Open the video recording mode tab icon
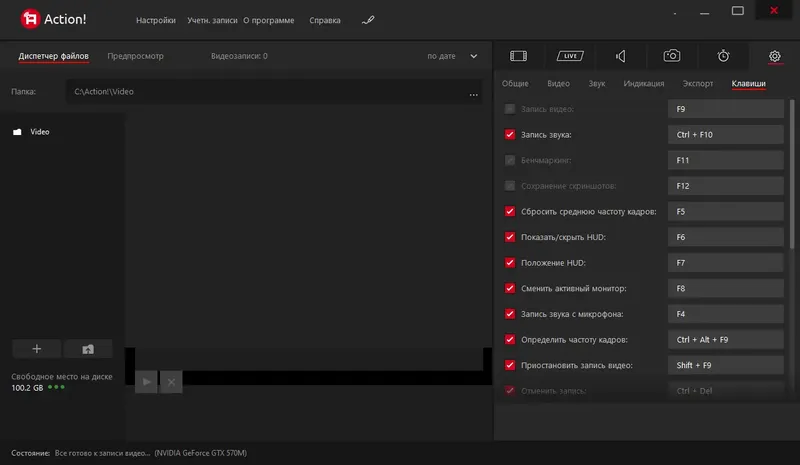 (518, 56)
